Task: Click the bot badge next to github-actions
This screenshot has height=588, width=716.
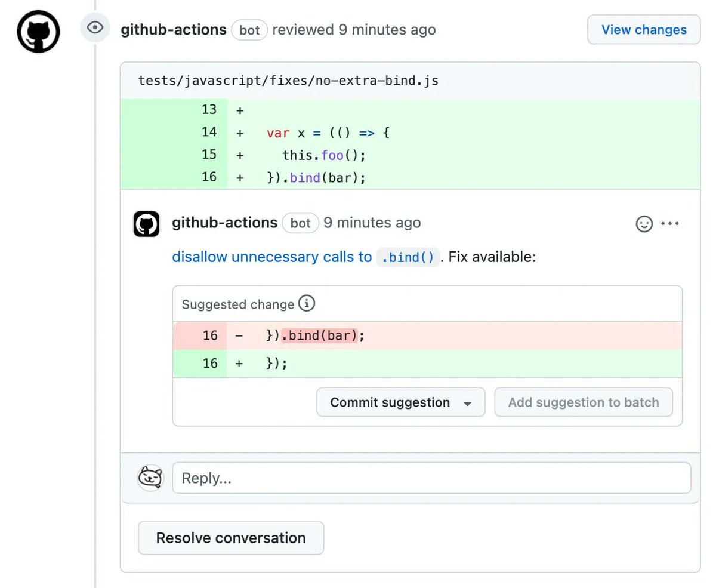Action: point(249,29)
